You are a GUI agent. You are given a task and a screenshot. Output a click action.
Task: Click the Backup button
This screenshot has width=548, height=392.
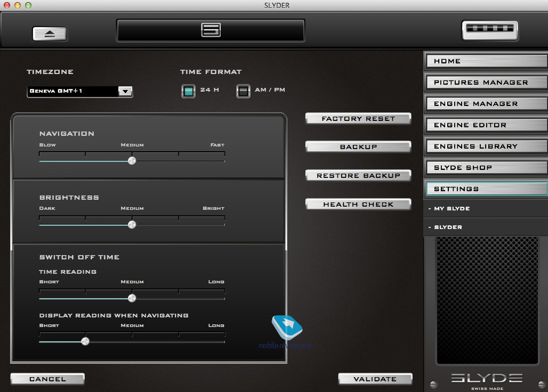coord(358,147)
